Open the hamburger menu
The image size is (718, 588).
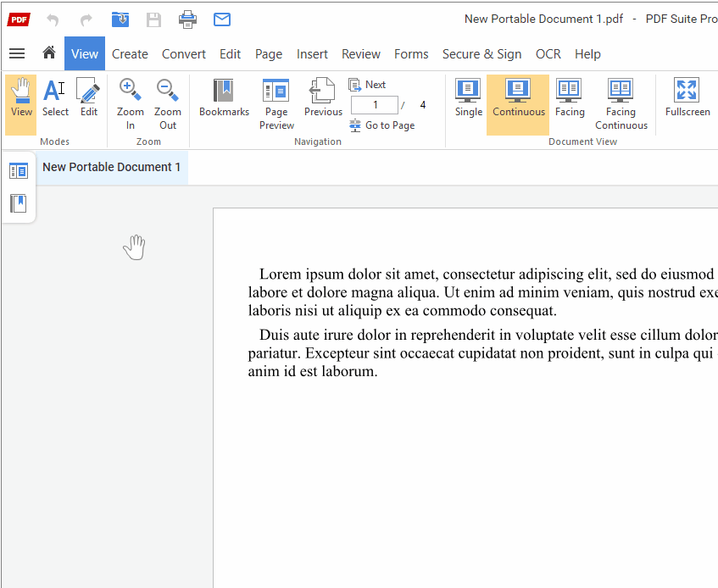tap(17, 53)
